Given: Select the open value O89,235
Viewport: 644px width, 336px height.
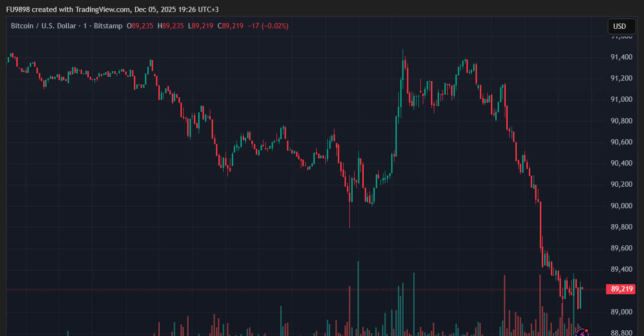Looking at the screenshot, I should click(140, 26).
